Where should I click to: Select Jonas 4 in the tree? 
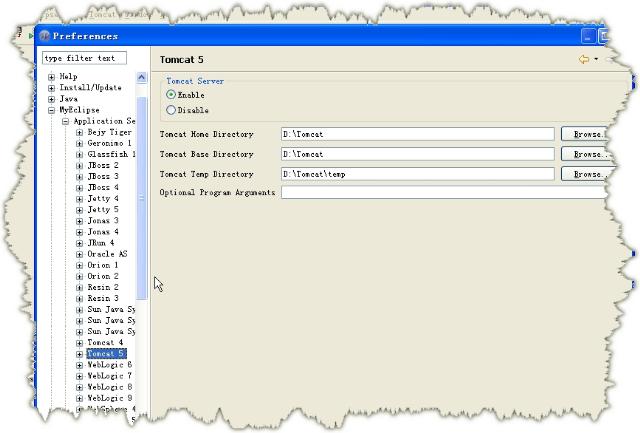coord(103,231)
